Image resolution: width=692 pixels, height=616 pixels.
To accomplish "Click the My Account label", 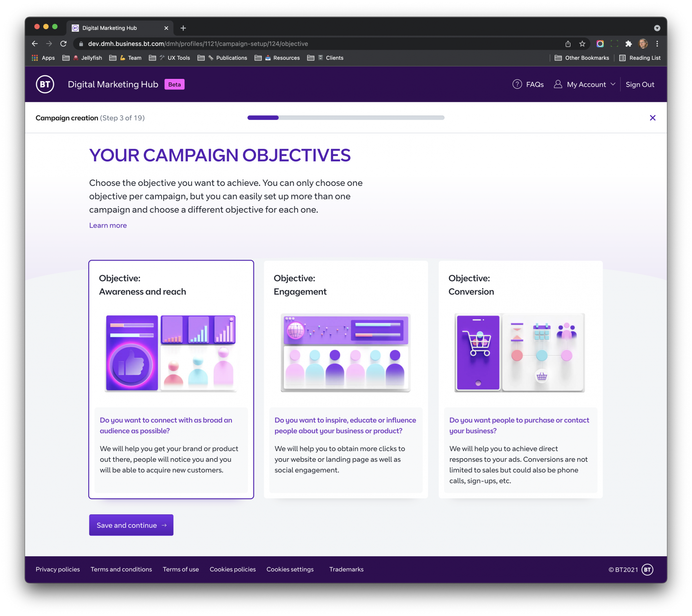I will click(586, 85).
